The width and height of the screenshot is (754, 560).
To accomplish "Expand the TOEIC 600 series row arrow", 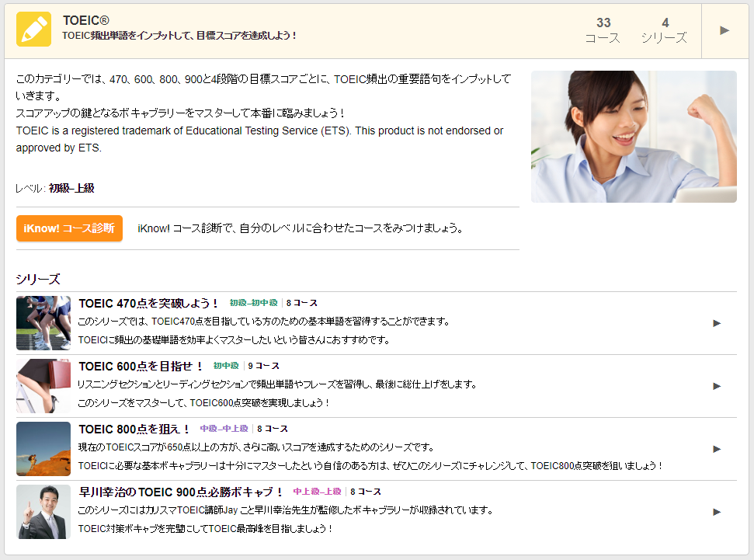I will [717, 386].
